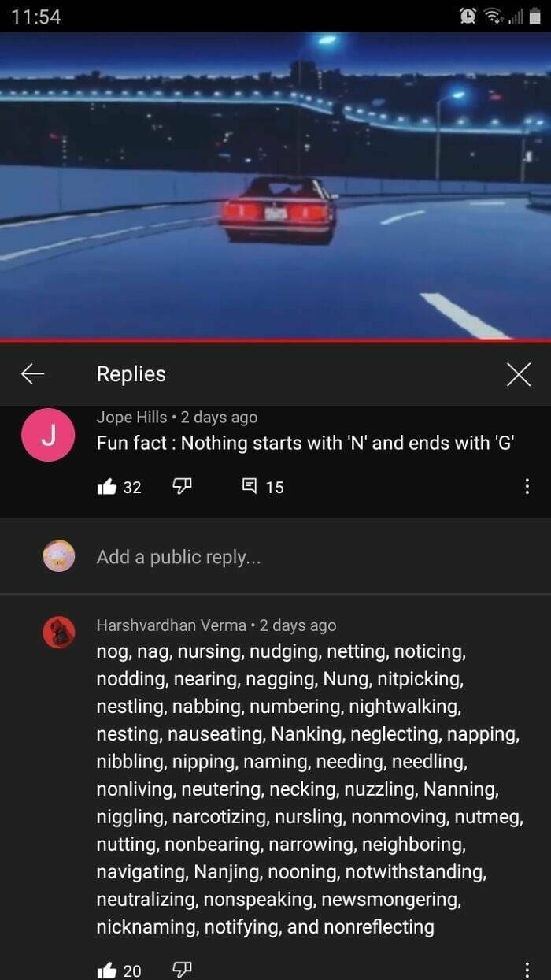
Task: Open the 15 replies icon
Action: [x=248, y=487]
